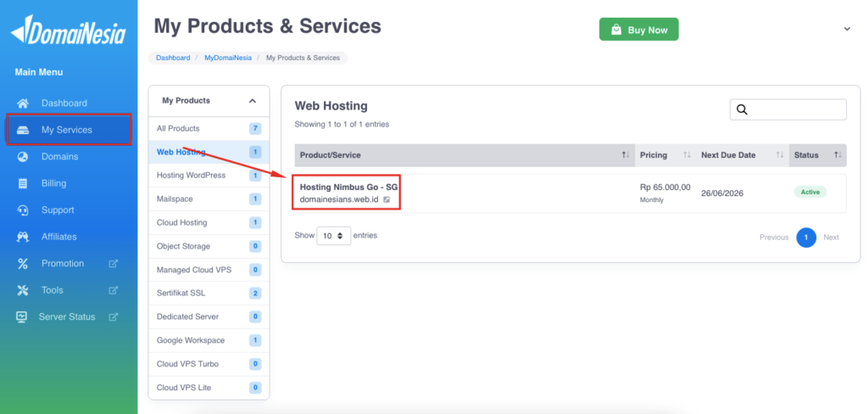The height and width of the screenshot is (414, 868).
Task: Select Mailspace category
Action: (209, 199)
